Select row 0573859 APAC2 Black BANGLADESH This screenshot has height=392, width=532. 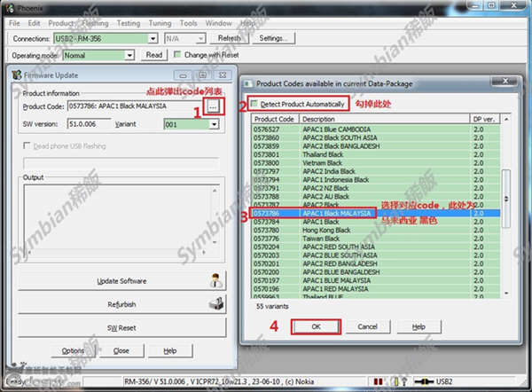pos(376,146)
